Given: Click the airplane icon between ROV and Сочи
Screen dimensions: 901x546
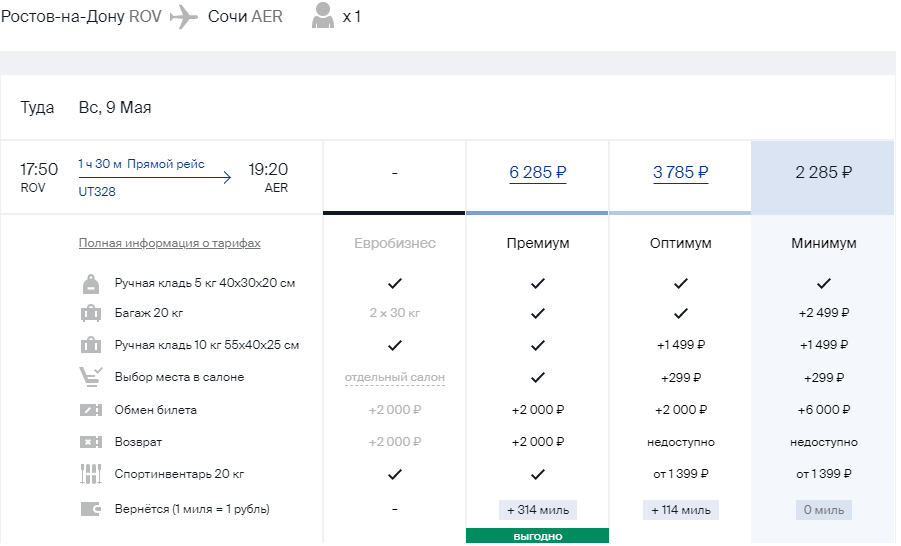Looking at the screenshot, I should pos(184,17).
